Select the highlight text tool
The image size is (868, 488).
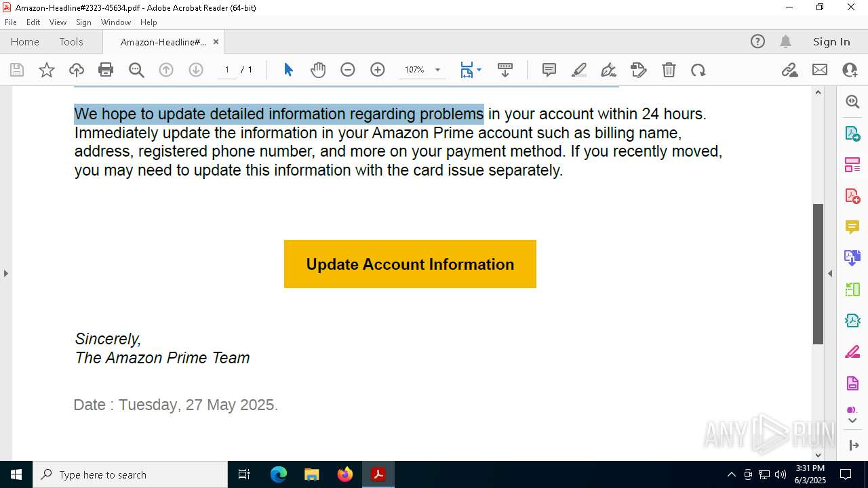click(579, 70)
